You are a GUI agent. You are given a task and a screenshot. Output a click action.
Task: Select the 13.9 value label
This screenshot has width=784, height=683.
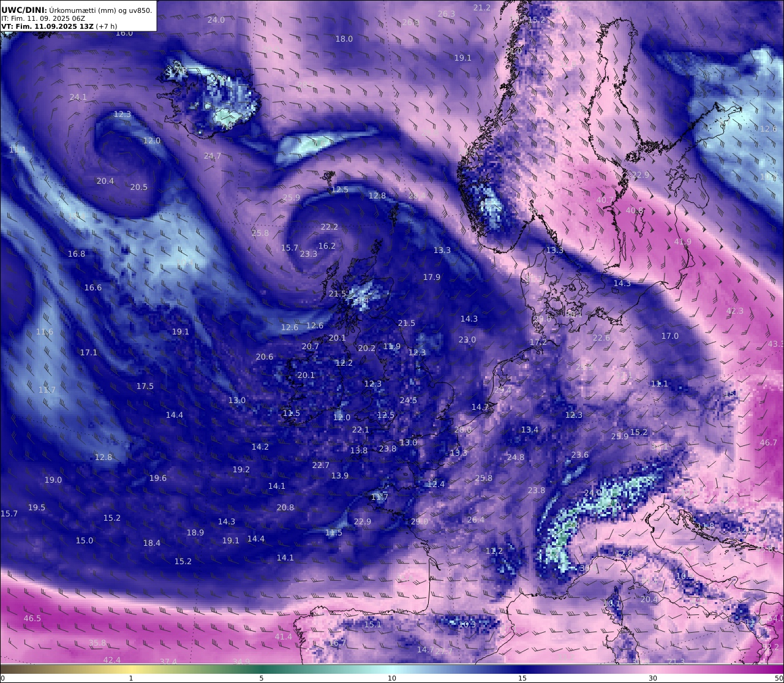tap(340, 475)
